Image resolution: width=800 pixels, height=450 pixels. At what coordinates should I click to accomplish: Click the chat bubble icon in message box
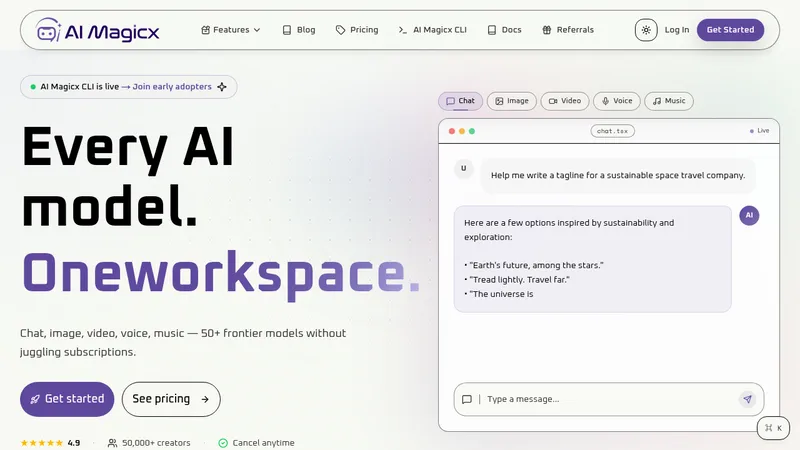[x=466, y=399]
